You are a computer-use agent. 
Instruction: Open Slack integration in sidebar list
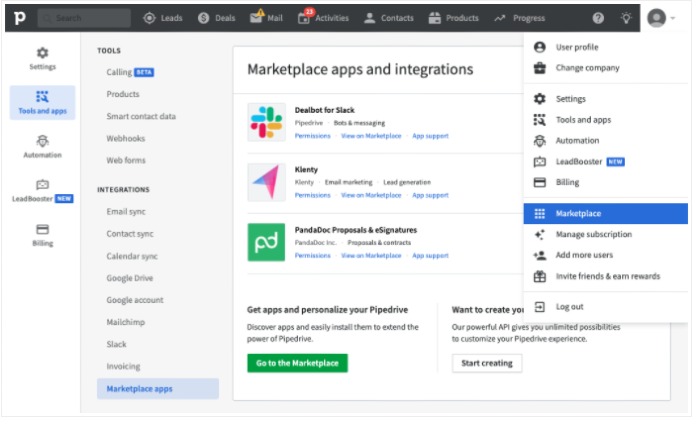pyautogui.click(x=116, y=344)
